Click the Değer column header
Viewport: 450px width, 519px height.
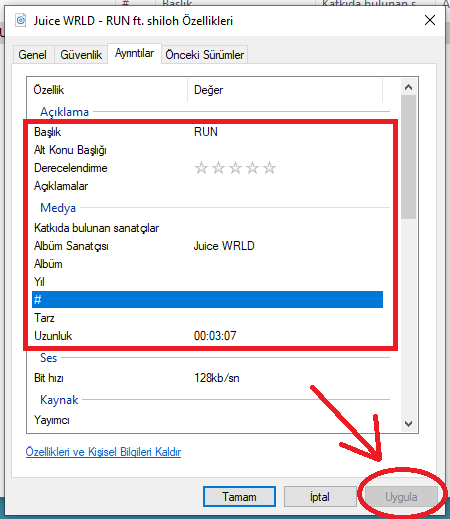(285, 90)
